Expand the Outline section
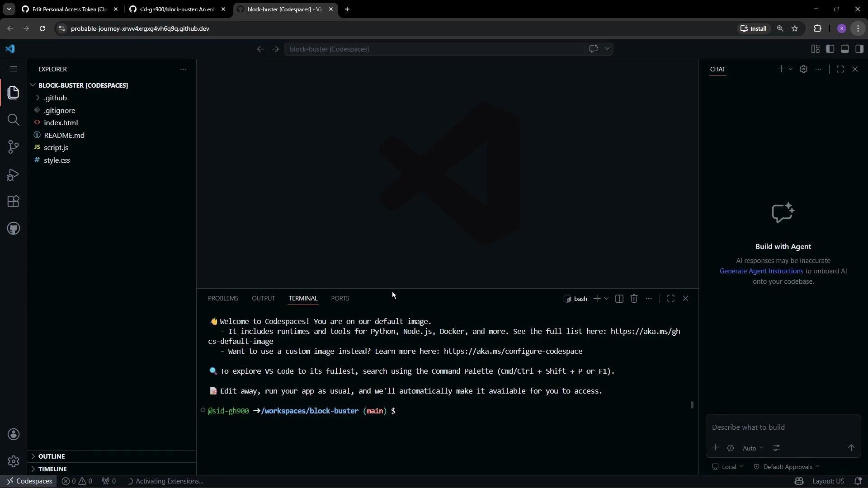Screen dimensions: 868x488 [112, 456]
